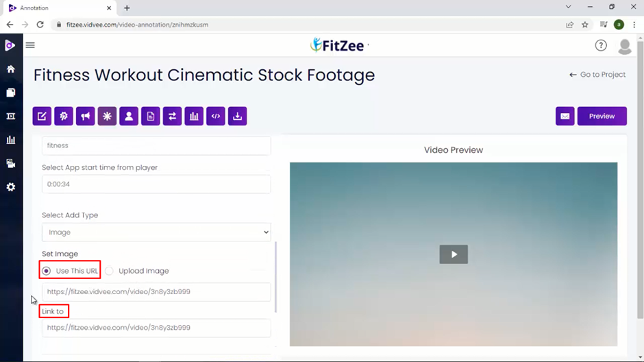Select the Annotation browser tab
Image resolution: width=644 pixels, height=362 pixels.
click(x=60, y=8)
